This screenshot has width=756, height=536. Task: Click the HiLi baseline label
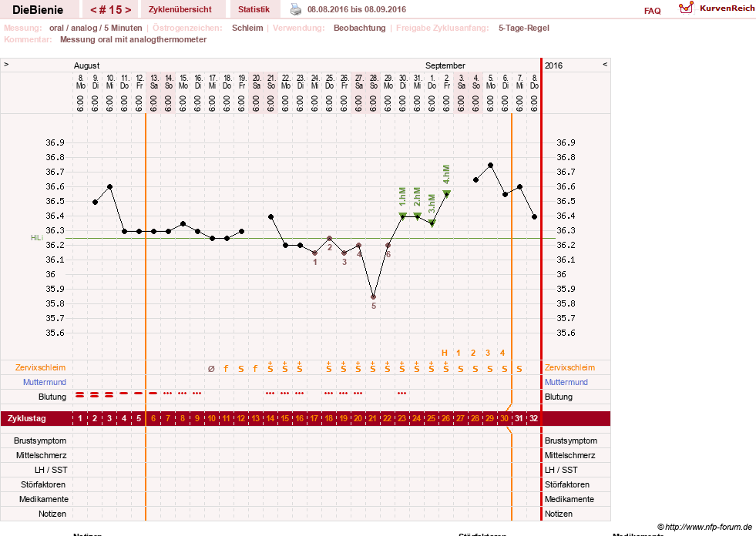click(x=37, y=238)
